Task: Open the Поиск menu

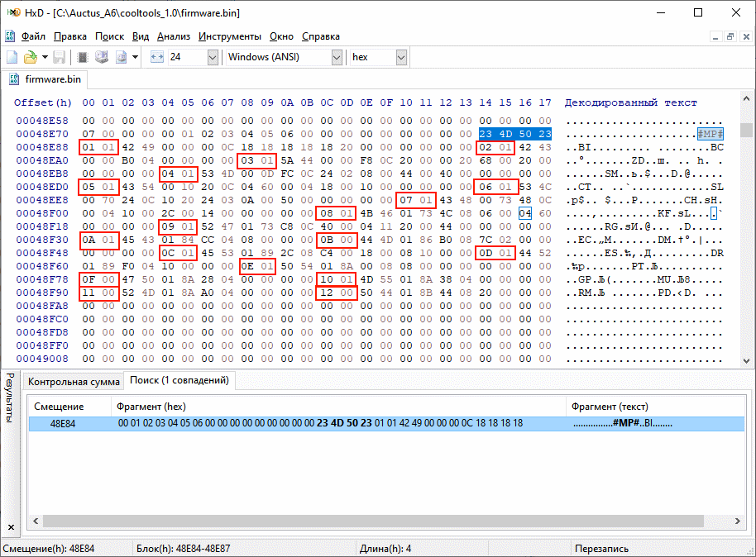Action: pyautogui.click(x=109, y=36)
